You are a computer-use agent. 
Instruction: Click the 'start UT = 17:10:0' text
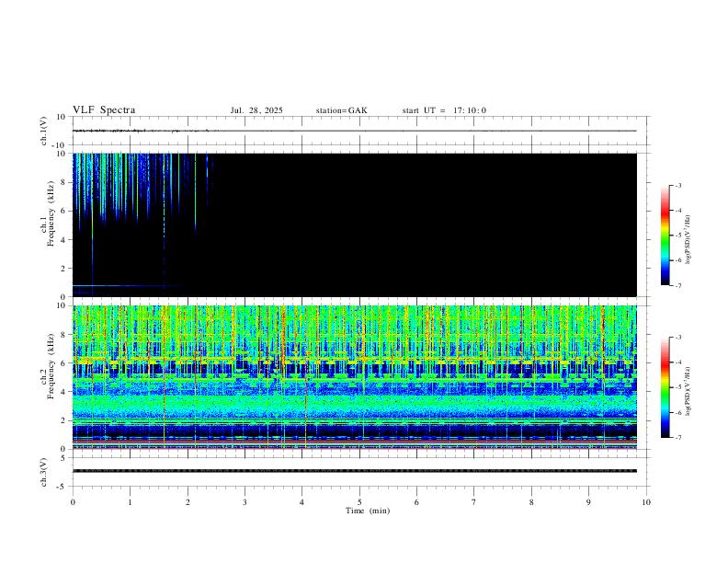click(x=444, y=110)
